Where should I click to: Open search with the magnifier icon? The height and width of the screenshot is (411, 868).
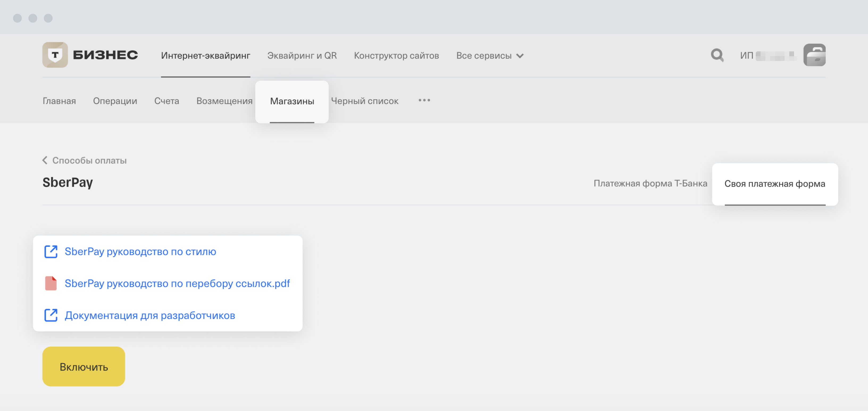tap(717, 55)
